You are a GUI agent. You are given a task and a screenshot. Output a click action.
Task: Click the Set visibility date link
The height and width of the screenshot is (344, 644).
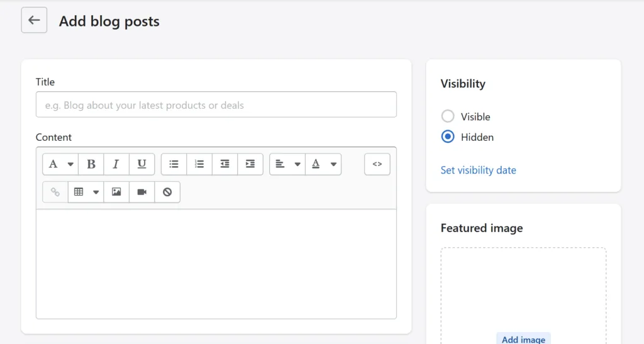pos(478,170)
